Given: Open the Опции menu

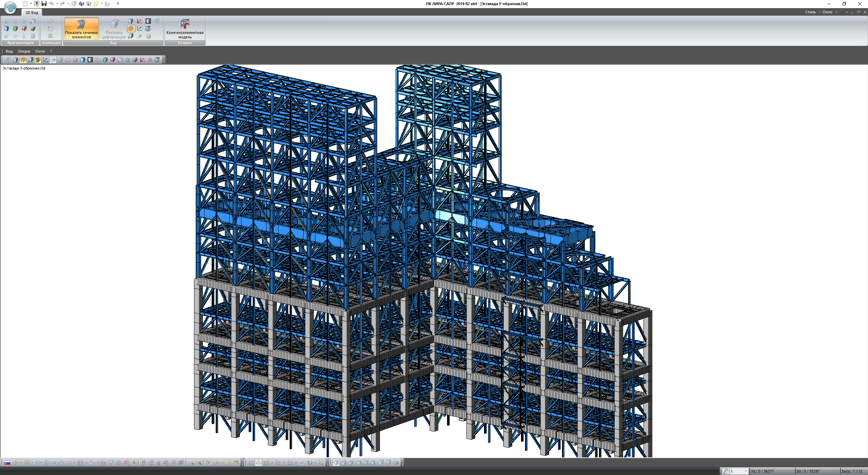Looking at the screenshot, I should pos(24,52).
